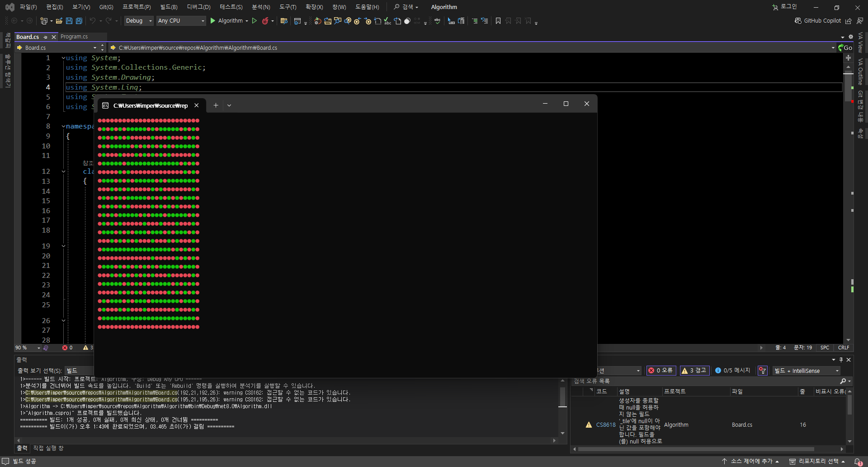The height and width of the screenshot is (467, 868).
Task: Click the editor gear settings icon
Action: pyautogui.click(x=851, y=37)
